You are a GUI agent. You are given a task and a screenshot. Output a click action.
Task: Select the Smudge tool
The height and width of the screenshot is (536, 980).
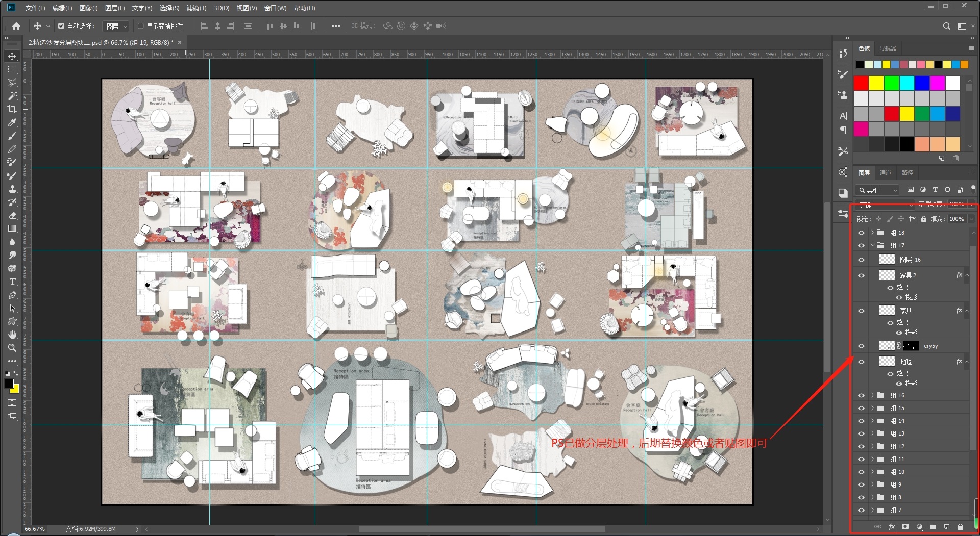click(12, 255)
